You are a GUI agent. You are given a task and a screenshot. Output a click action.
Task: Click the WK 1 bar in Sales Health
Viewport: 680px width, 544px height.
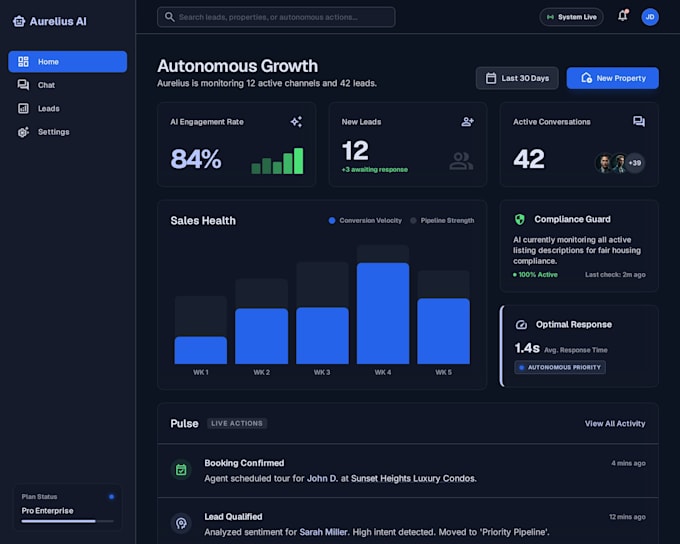201,350
